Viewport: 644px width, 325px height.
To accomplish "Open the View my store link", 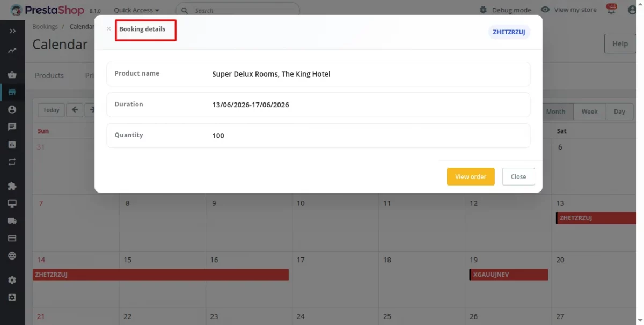I will point(568,10).
